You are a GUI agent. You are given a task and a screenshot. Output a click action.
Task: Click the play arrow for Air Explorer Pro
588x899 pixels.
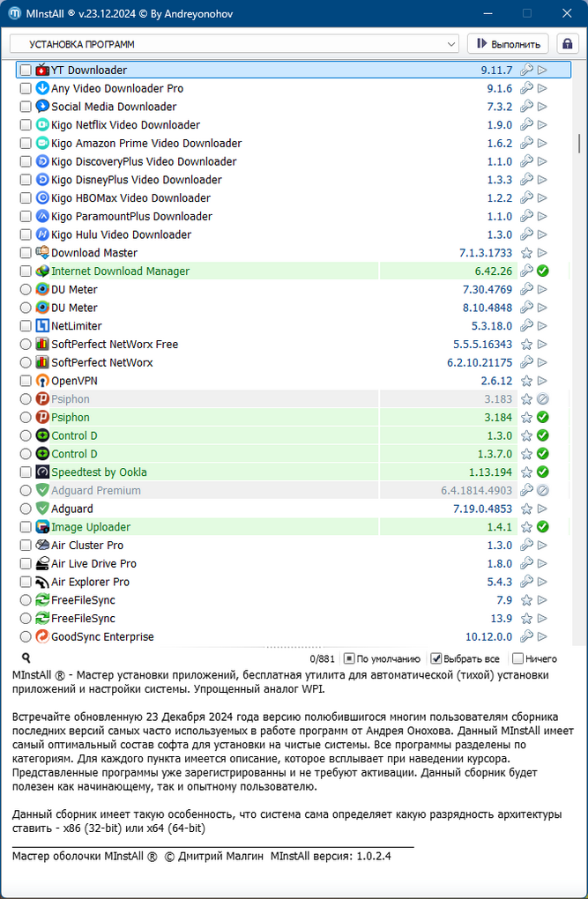542,582
